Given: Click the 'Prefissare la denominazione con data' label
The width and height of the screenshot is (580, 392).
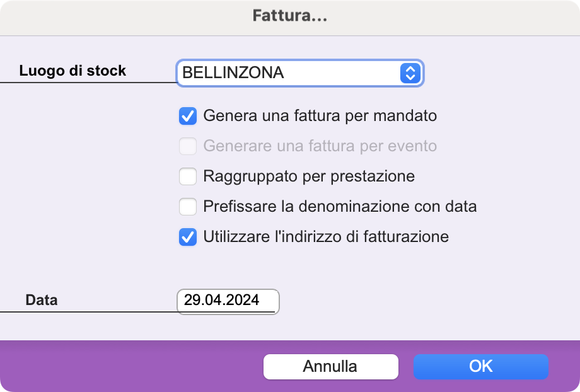Looking at the screenshot, I should (340, 206).
